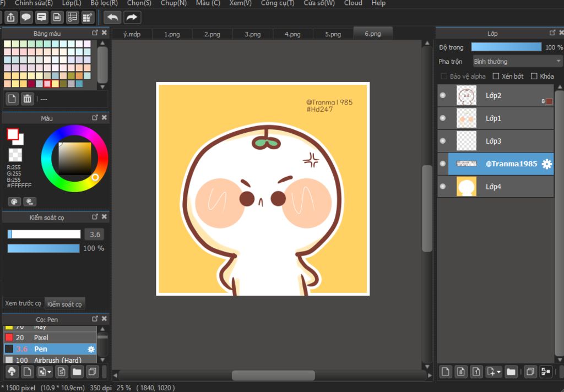Viewport: 564px width, 392px height.
Task: Select the Airbrush (Hard) brush
Action: [x=50, y=360]
